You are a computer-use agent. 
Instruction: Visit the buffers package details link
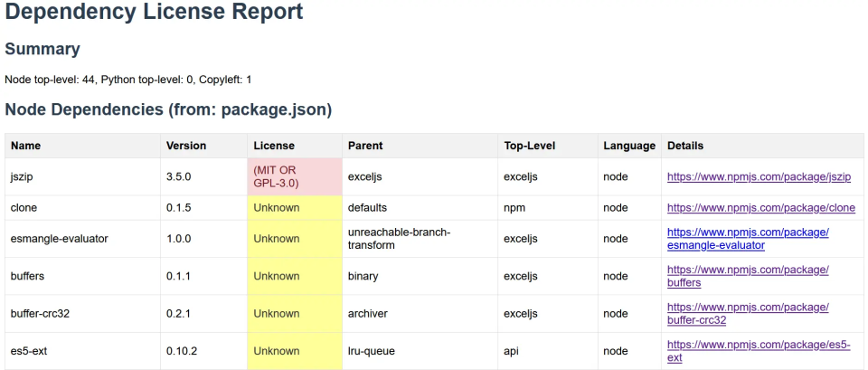(748, 276)
